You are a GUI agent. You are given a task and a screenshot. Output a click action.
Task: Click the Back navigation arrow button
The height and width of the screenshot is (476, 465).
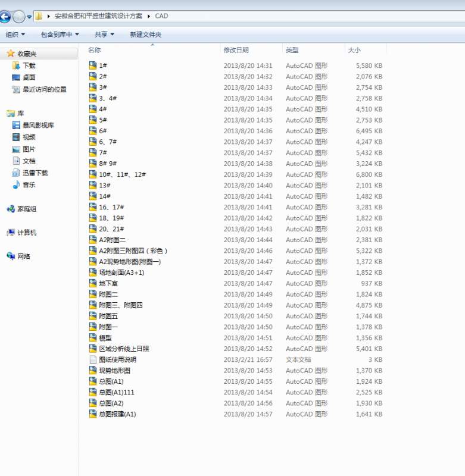click(4, 17)
